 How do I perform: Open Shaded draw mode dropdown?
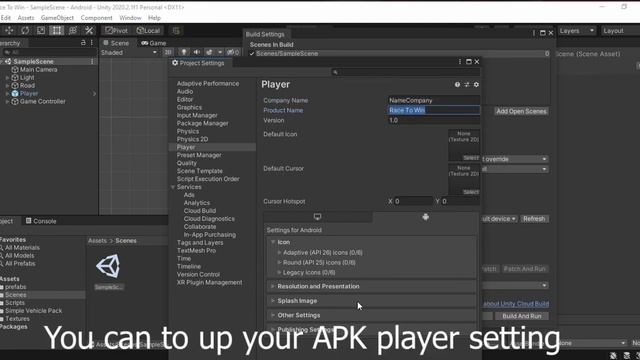click(x=129, y=53)
